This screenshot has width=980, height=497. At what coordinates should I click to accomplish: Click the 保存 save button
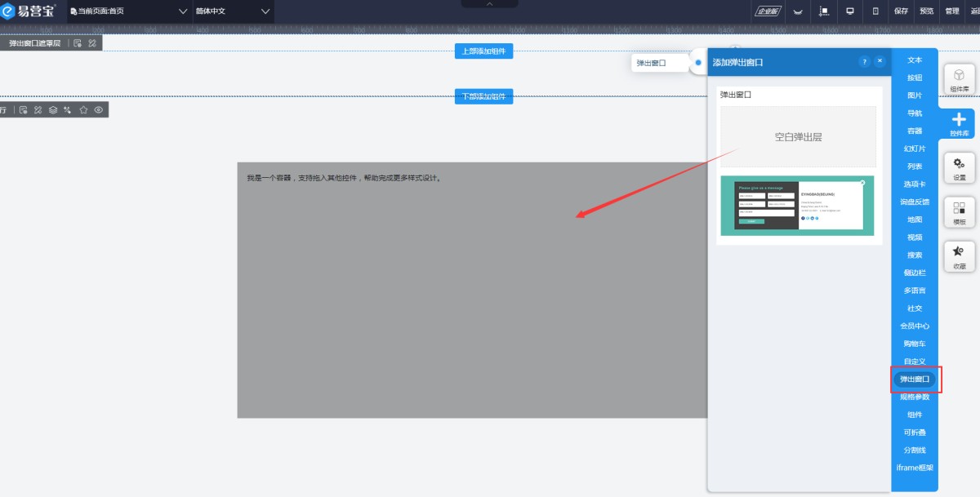[x=901, y=11]
